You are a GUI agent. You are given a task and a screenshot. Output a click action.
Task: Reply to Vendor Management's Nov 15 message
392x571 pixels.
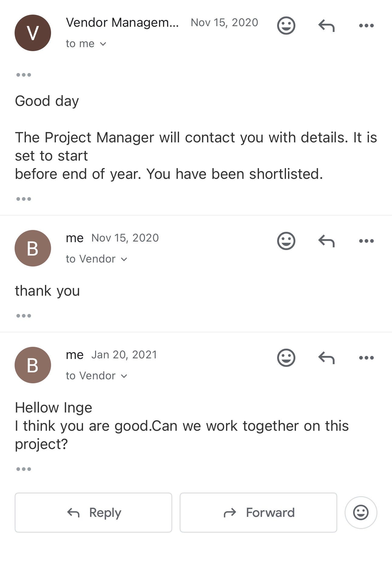326,26
